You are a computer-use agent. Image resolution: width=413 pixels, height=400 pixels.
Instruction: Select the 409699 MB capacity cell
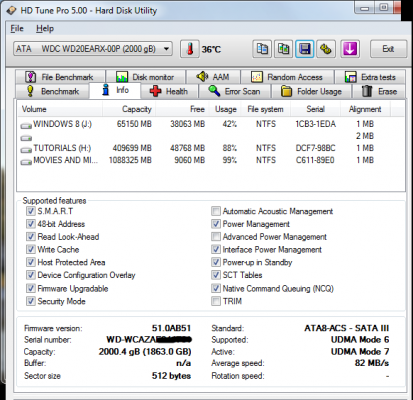(132, 148)
